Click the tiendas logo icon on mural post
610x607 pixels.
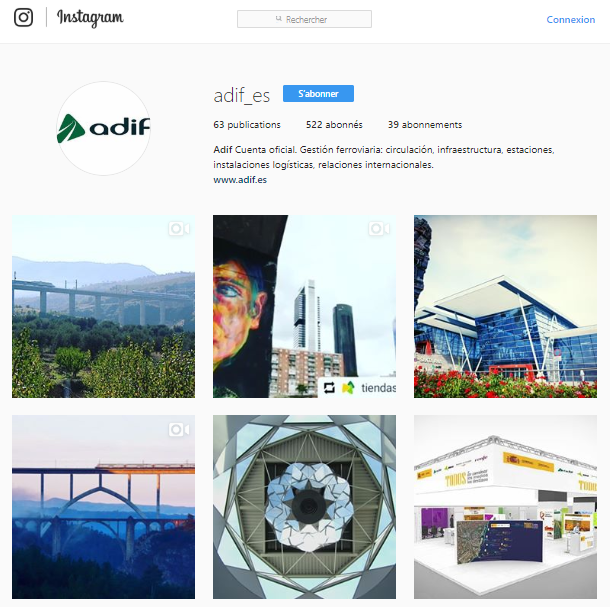tap(348, 388)
